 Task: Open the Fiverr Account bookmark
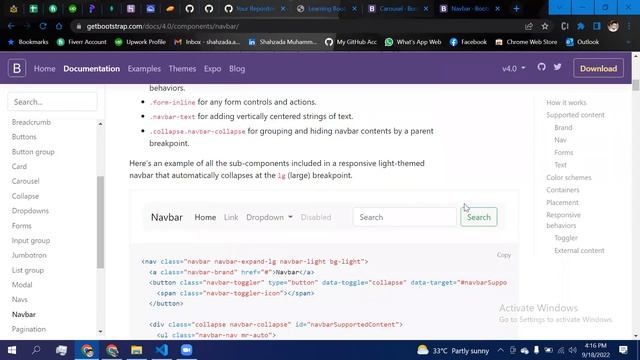click(x=82, y=42)
